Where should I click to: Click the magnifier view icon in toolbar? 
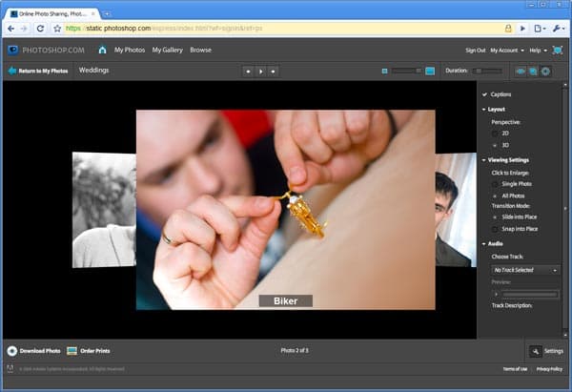(533, 72)
